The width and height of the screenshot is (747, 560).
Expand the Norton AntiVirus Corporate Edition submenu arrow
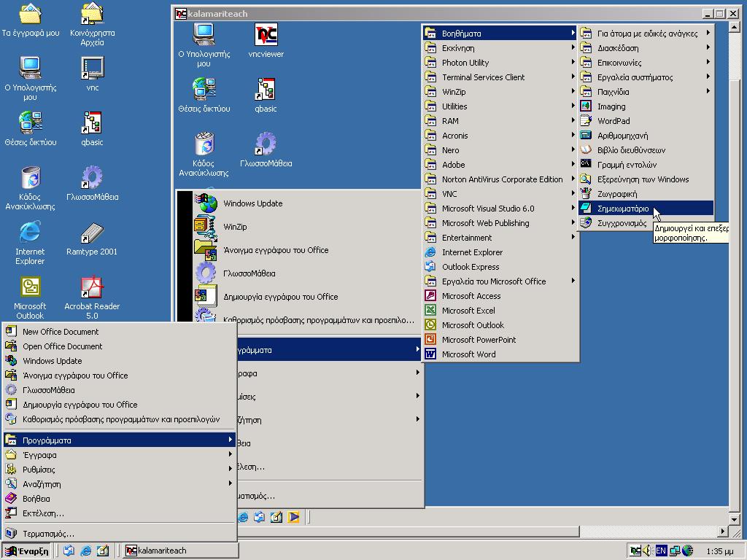[573, 179]
